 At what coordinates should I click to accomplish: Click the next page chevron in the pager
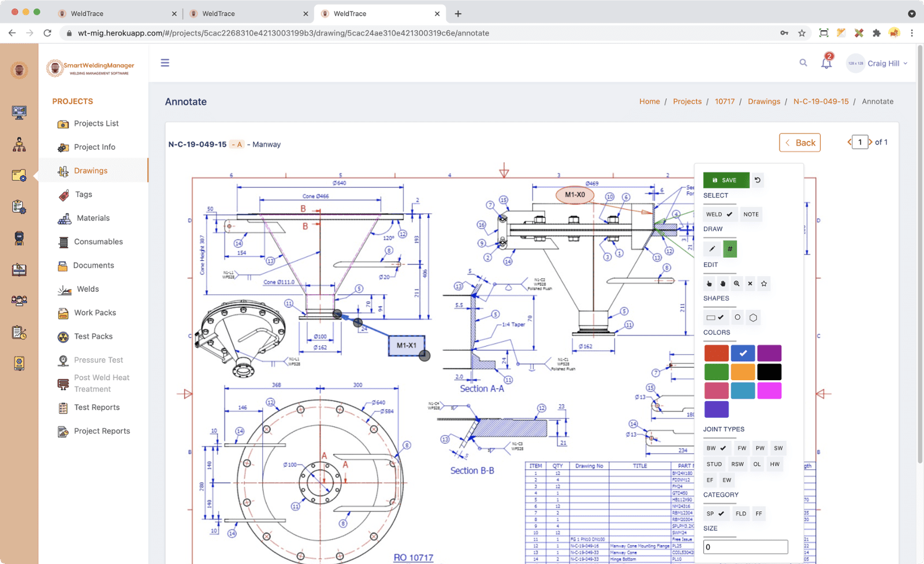(x=871, y=142)
